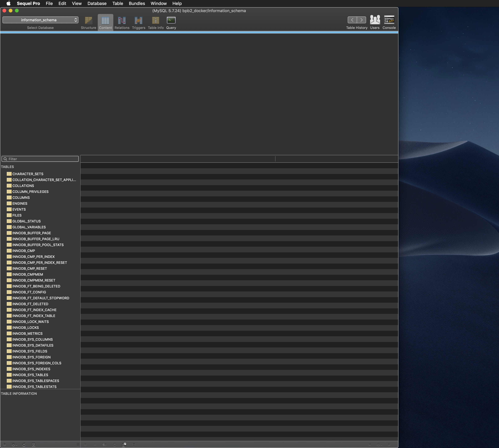499x448 pixels.
Task: Open the table actions gear menu
Action: (x=14, y=445)
